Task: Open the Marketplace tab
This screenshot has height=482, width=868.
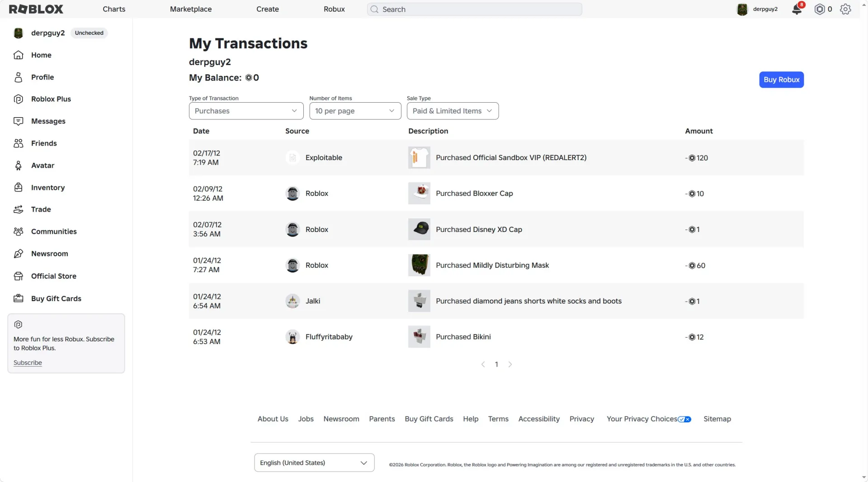Action: pyautogui.click(x=191, y=9)
